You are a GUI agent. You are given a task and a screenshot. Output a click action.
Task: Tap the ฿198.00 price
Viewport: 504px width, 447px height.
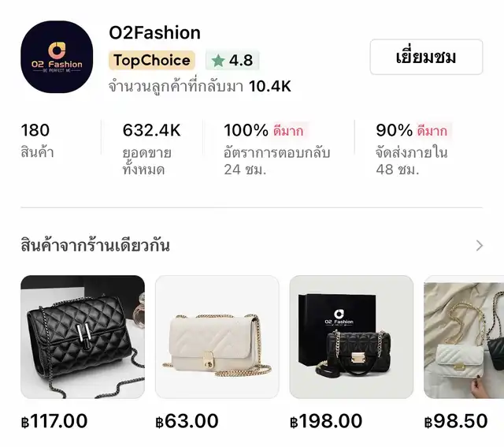coord(326,421)
